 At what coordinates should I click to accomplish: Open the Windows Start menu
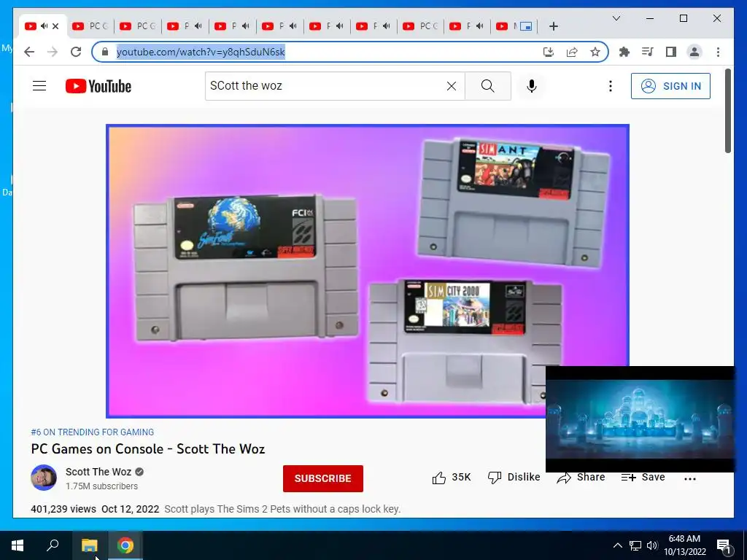pyautogui.click(x=18, y=545)
